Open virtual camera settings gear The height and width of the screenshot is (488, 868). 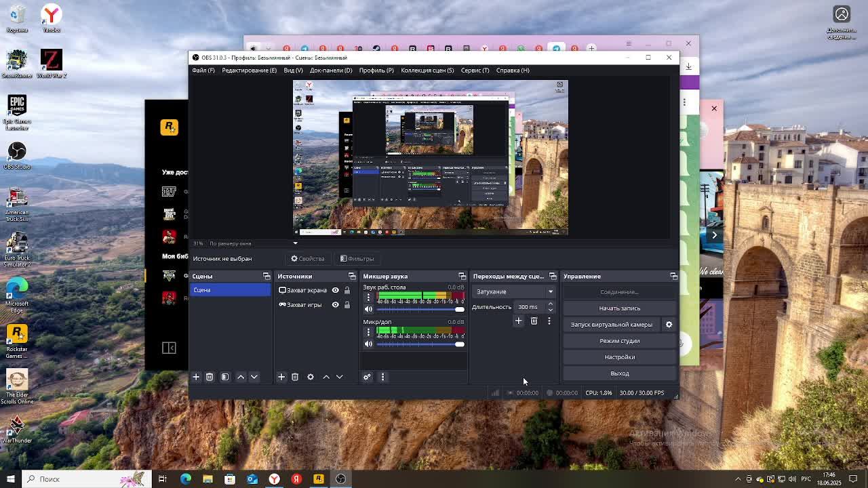[x=669, y=325]
